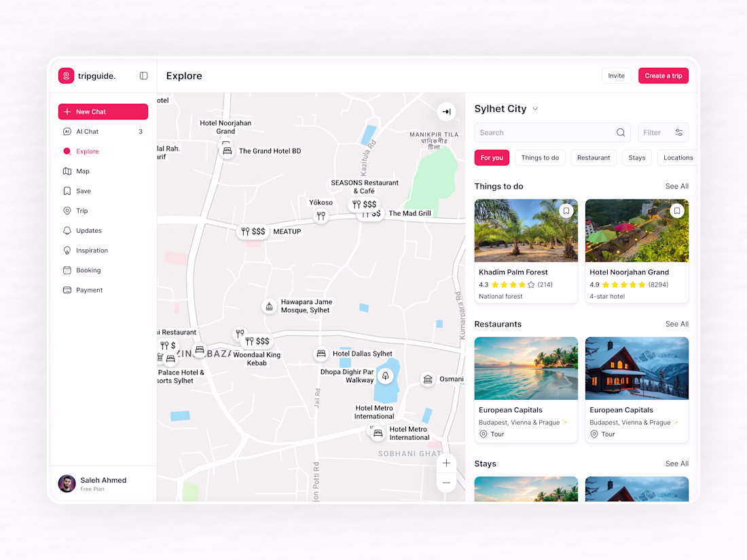Select the Locations tab
Image resolution: width=747 pixels, height=560 pixels.
tap(678, 157)
